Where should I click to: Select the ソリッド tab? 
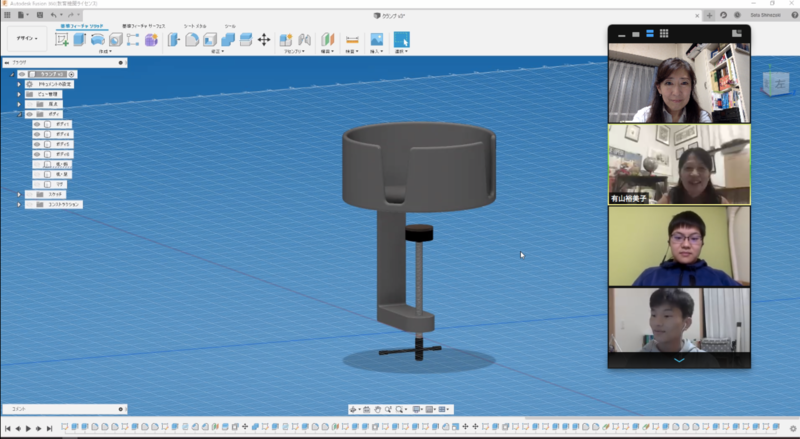82,26
